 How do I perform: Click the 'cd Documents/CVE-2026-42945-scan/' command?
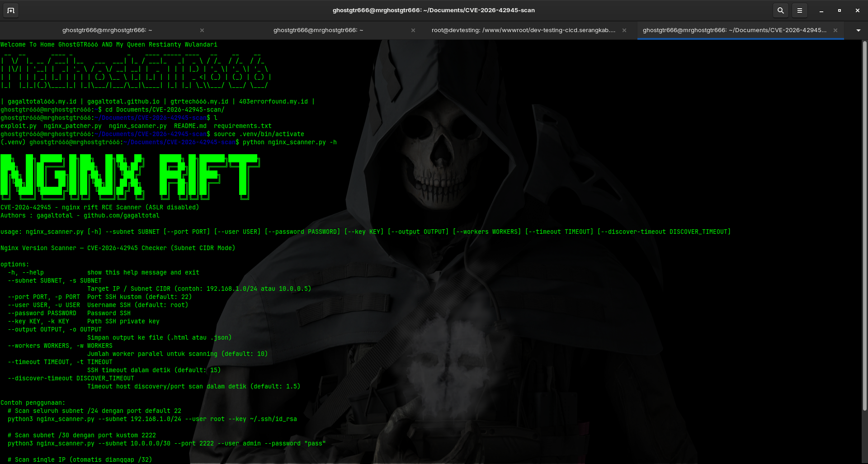[x=165, y=110]
